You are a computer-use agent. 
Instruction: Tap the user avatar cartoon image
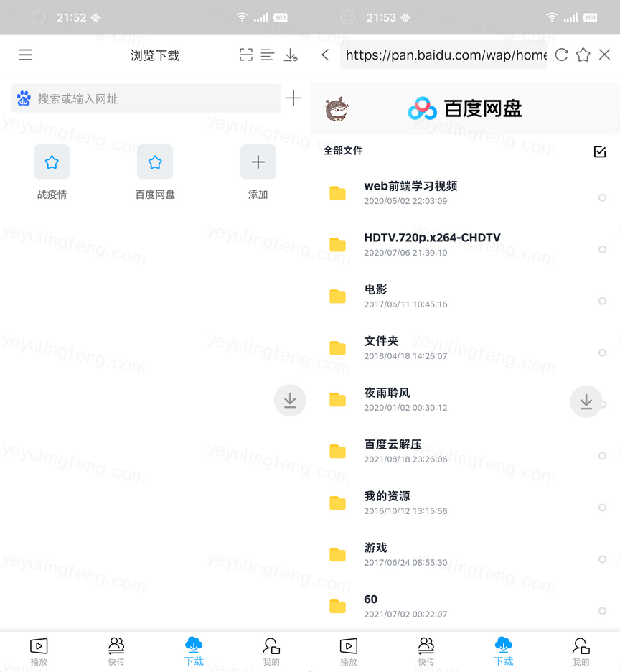pyautogui.click(x=337, y=109)
